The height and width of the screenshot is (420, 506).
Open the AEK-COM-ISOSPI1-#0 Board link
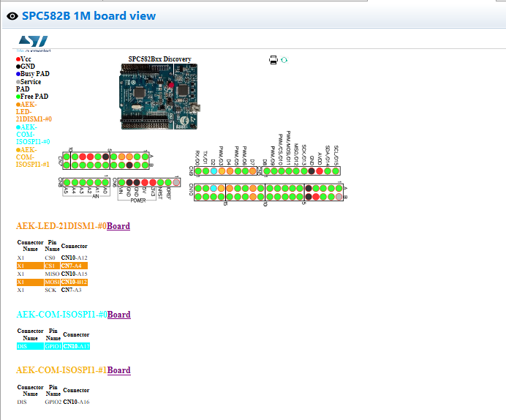119,315
